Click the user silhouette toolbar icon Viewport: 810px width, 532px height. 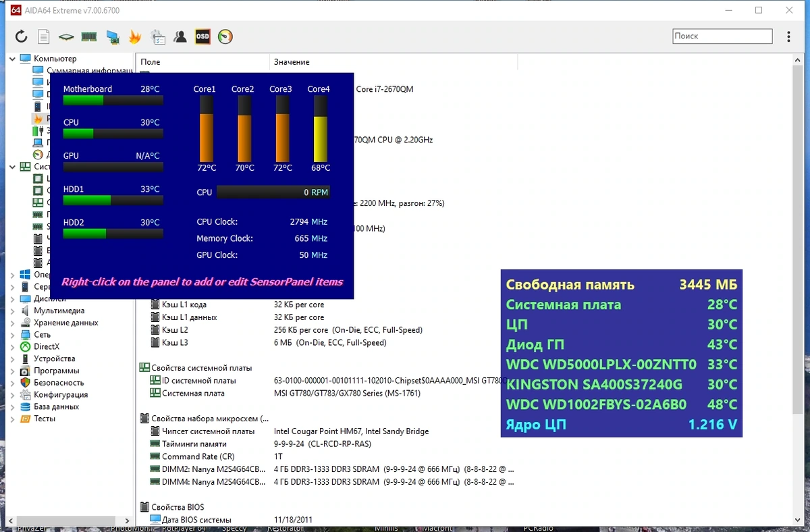(180, 36)
